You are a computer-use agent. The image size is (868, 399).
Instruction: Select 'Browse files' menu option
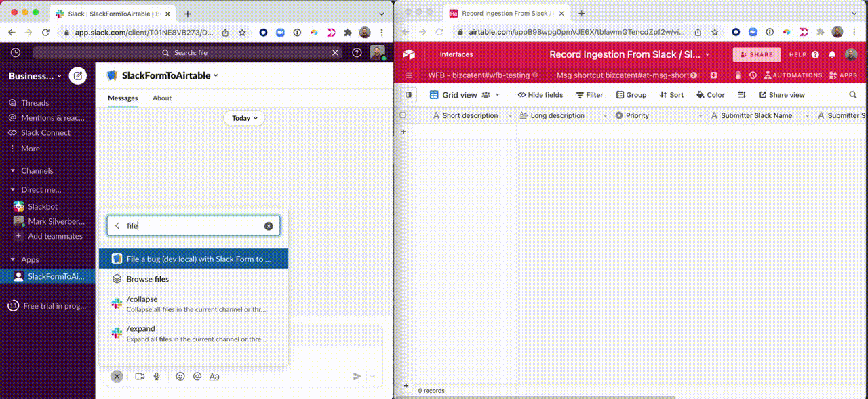click(193, 279)
